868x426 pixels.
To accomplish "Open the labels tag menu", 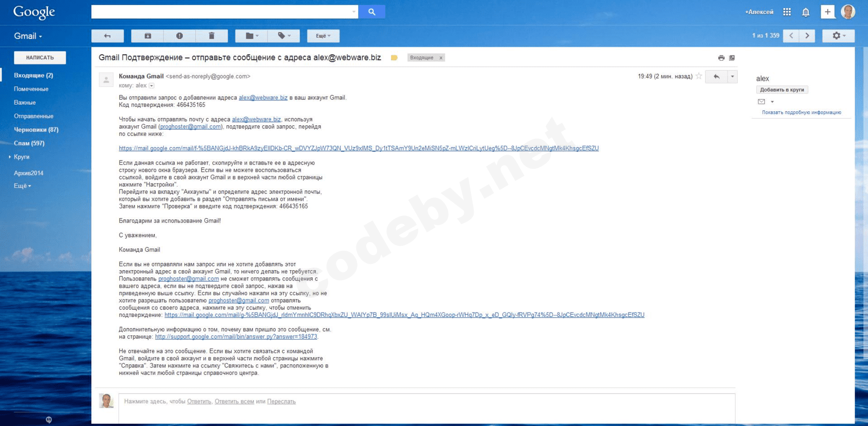I will pos(284,36).
